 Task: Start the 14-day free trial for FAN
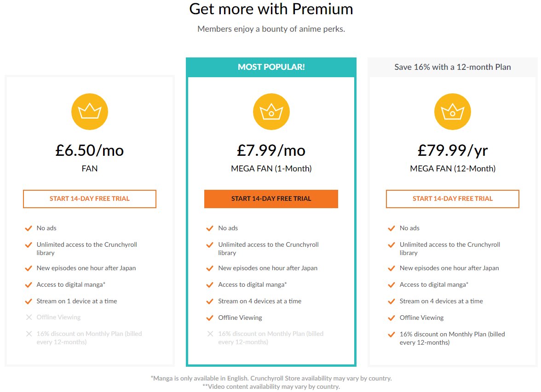coord(89,199)
